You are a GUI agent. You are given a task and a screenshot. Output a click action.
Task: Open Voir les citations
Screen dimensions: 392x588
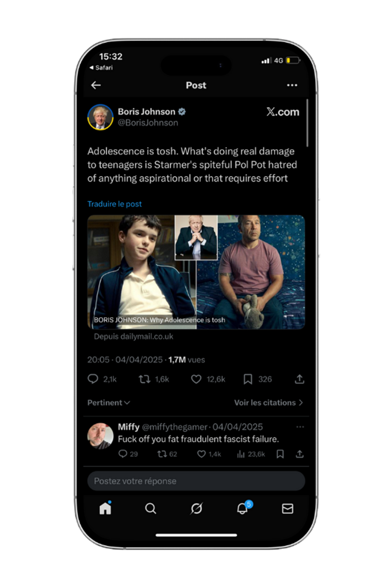click(x=268, y=403)
